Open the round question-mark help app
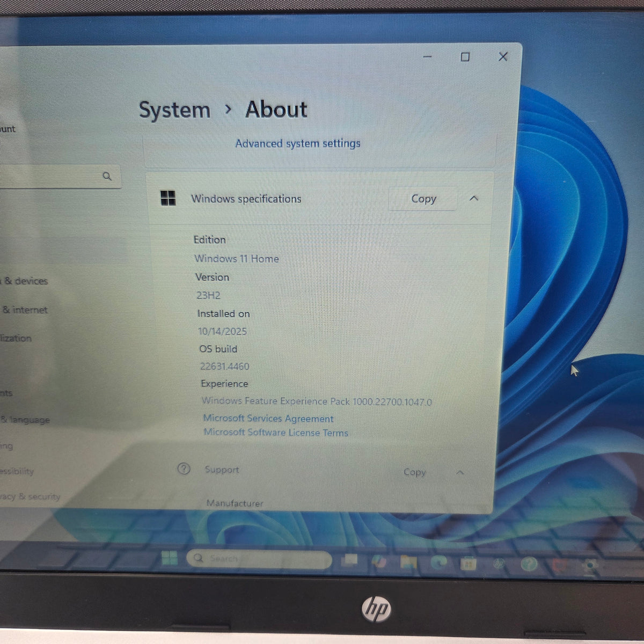This screenshot has width=644, height=644. click(x=529, y=564)
